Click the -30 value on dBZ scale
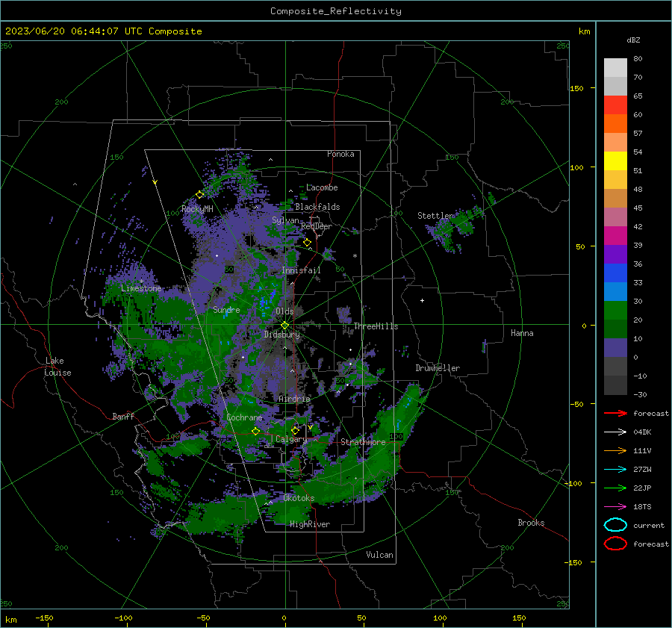Image resolution: width=672 pixels, height=628 pixels. 640,394
